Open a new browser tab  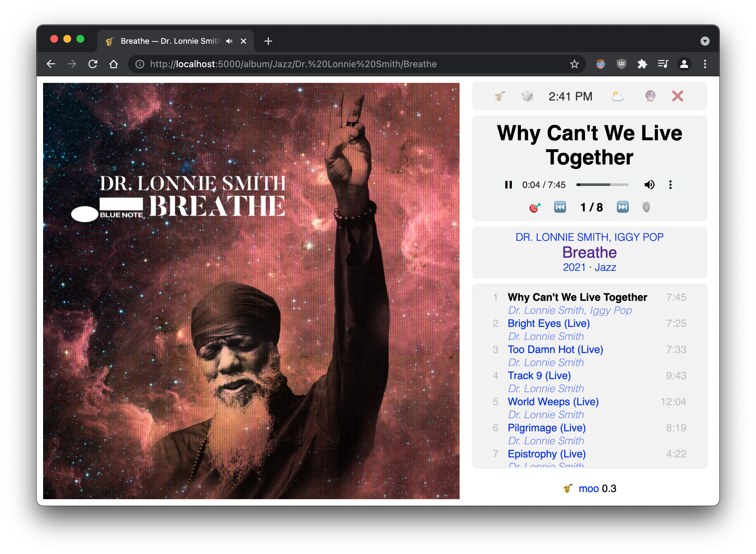[x=268, y=41]
